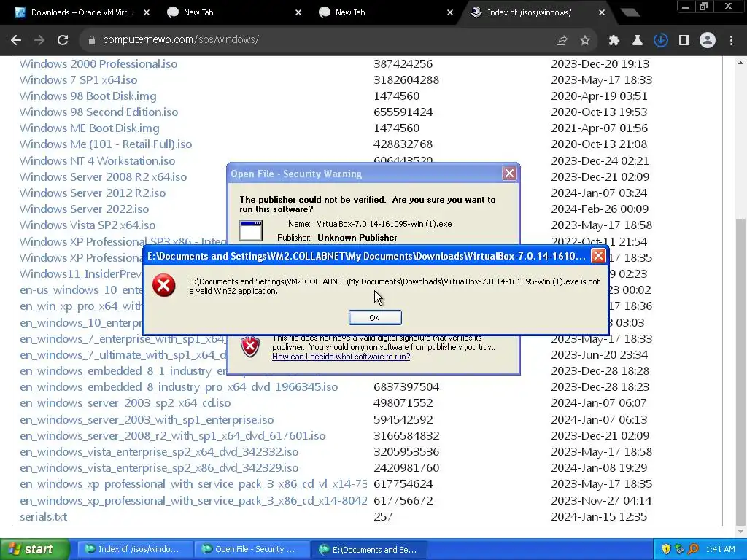This screenshot has height=560, width=747.
Task: Click the magnifier tray icon
Action: tap(693, 549)
